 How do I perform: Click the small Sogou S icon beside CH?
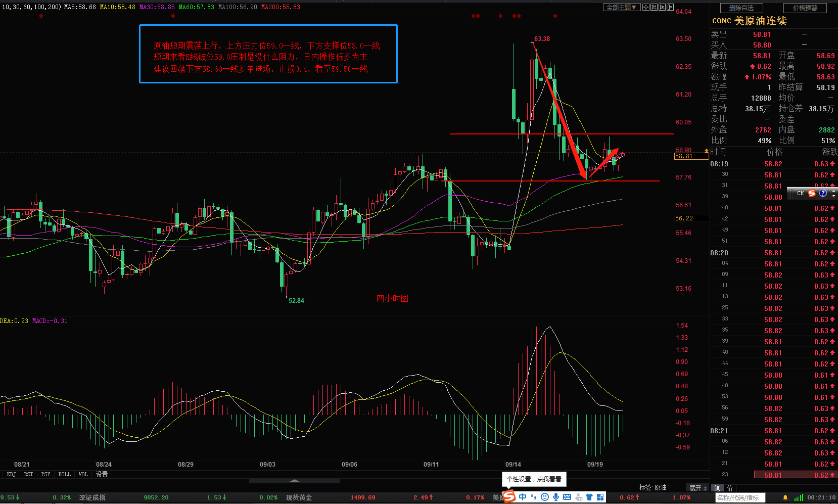click(x=812, y=193)
